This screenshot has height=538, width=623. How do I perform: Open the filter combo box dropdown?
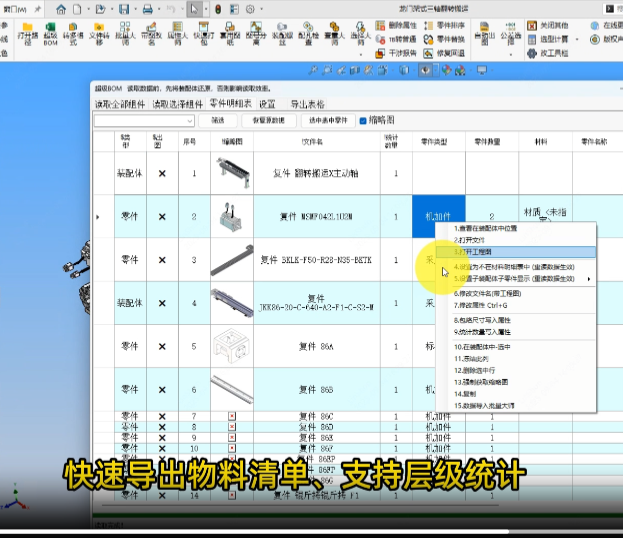click(x=190, y=120)
